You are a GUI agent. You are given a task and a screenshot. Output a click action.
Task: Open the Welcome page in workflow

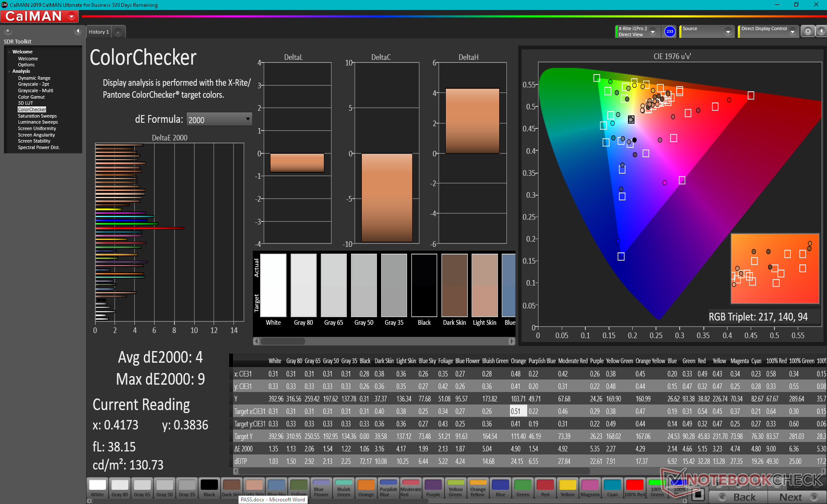click(x=28, y=59)
